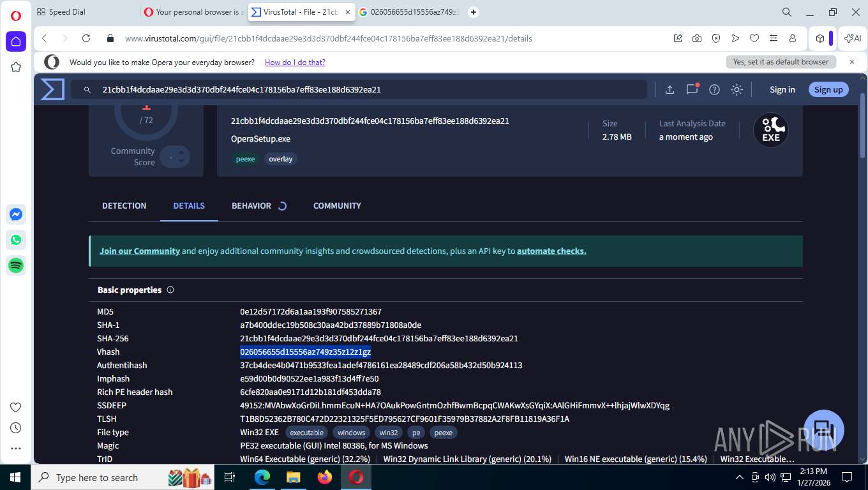Click Join our Community link
This screenshot has height=490, width=868.
pos(140,251)
